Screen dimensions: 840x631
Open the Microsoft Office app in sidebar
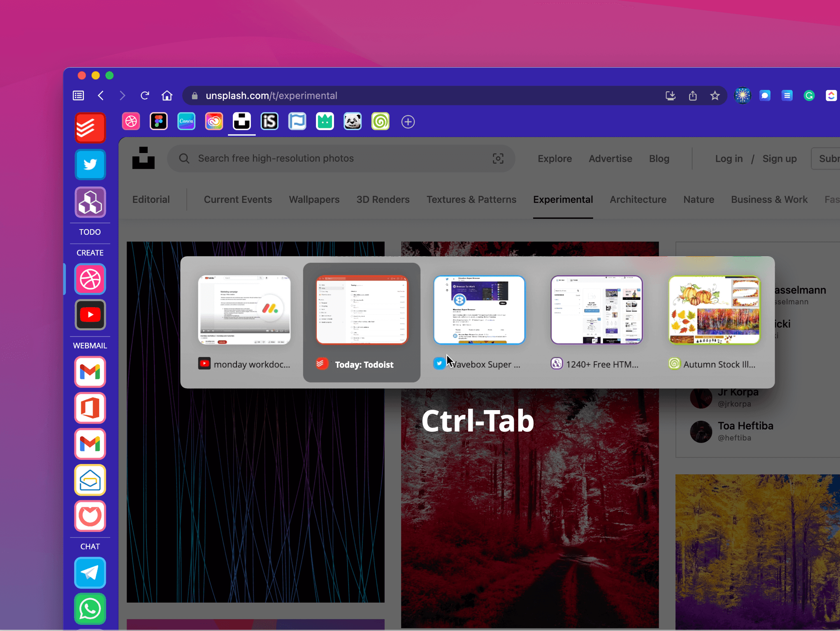[90, 408]
